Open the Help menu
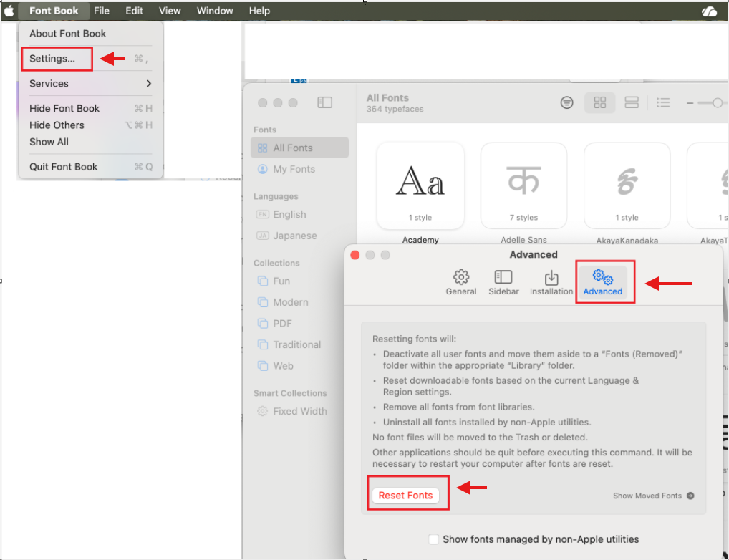 (x=259, y=11)
